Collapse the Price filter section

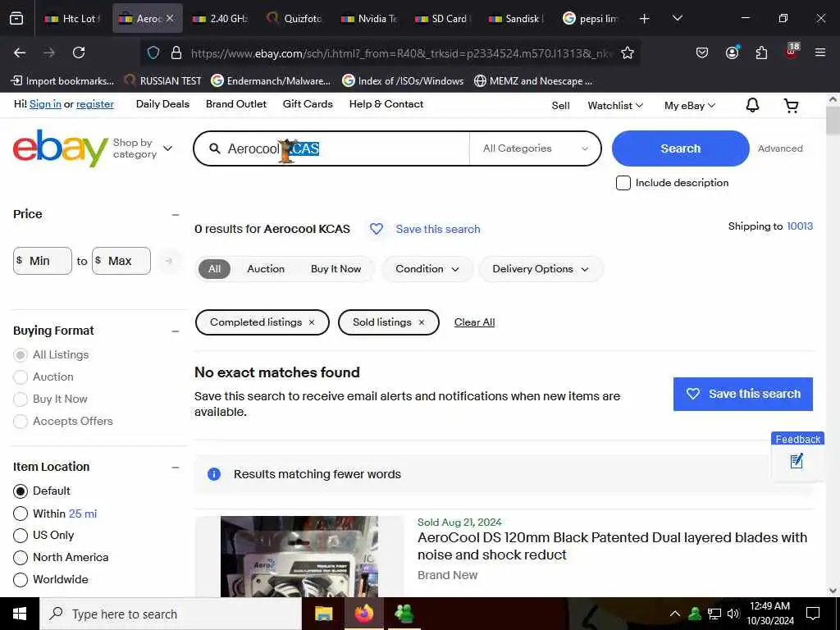(176, 215)
